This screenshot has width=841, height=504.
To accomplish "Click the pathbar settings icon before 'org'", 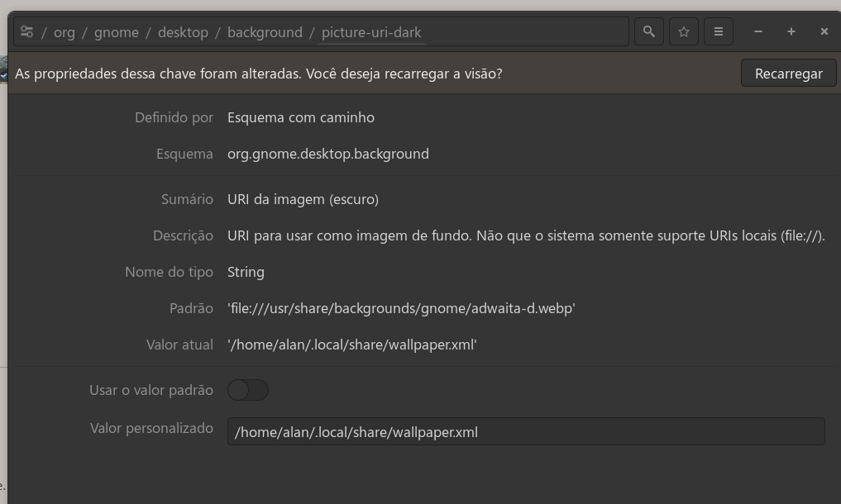I will [26, 31].
